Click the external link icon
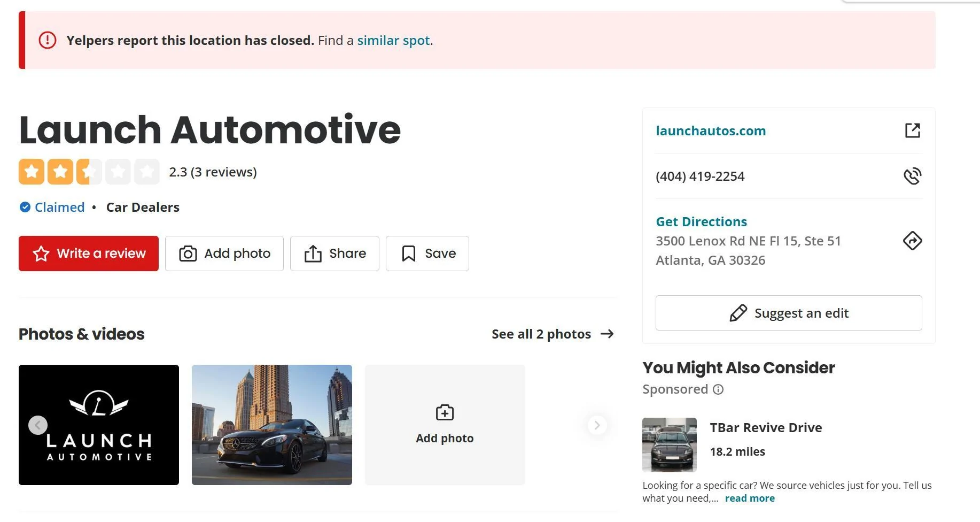 pos(913,130)
